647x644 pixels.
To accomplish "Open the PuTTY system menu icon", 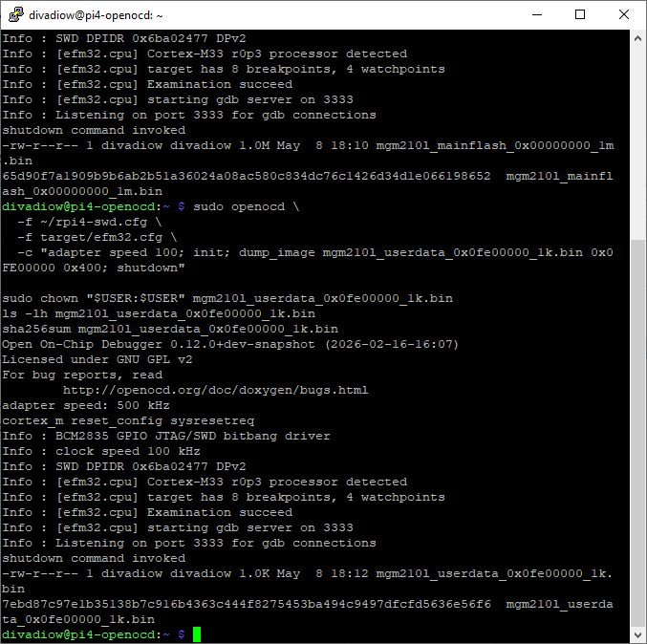I will point(15,15).
